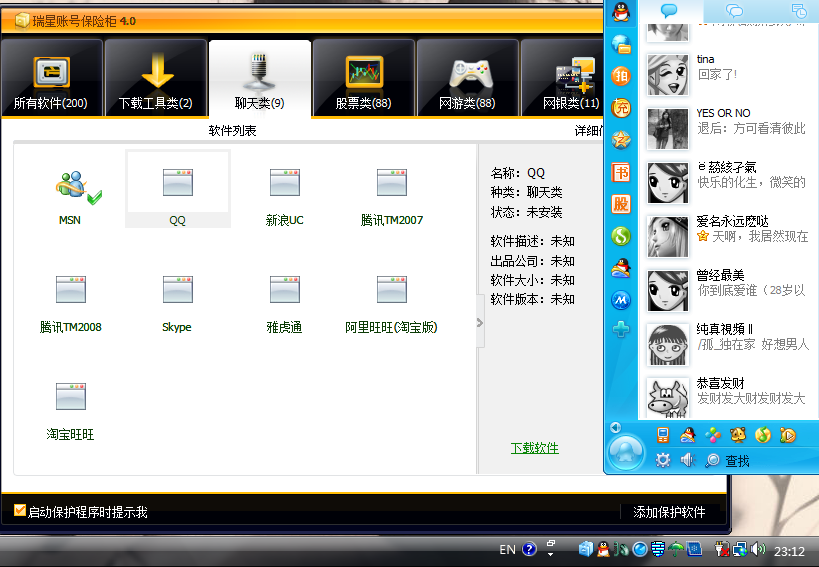Screen dimensions: 819x567
Task: Open the 股票类(88) tab
Action: coord(364,78)
